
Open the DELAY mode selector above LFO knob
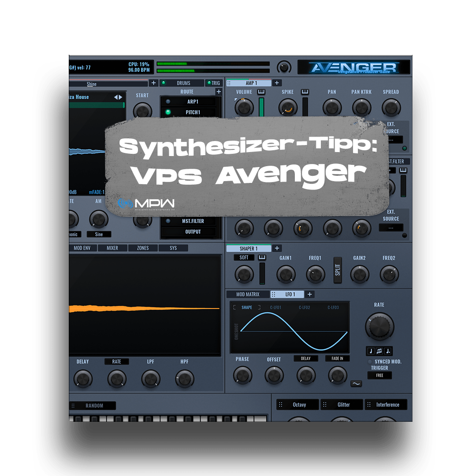(306, 358)
